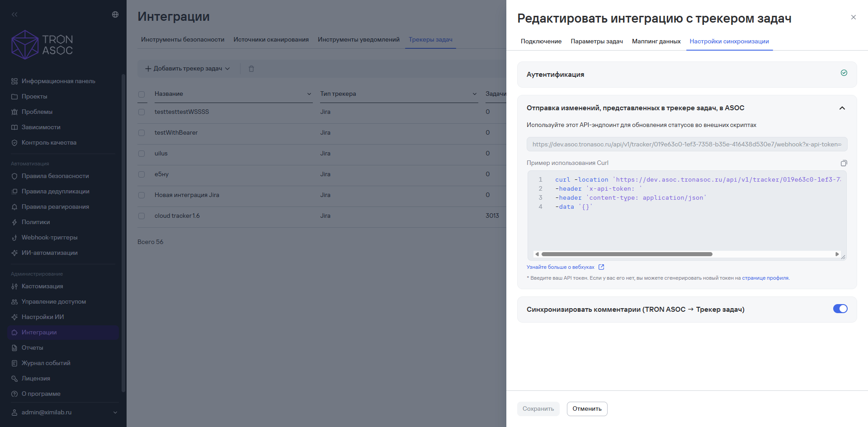Image resolution: width=868 pixels, height=427 pixels.
Task: Open Добавить трекер задач dropdown
Action: pos(188,69)
